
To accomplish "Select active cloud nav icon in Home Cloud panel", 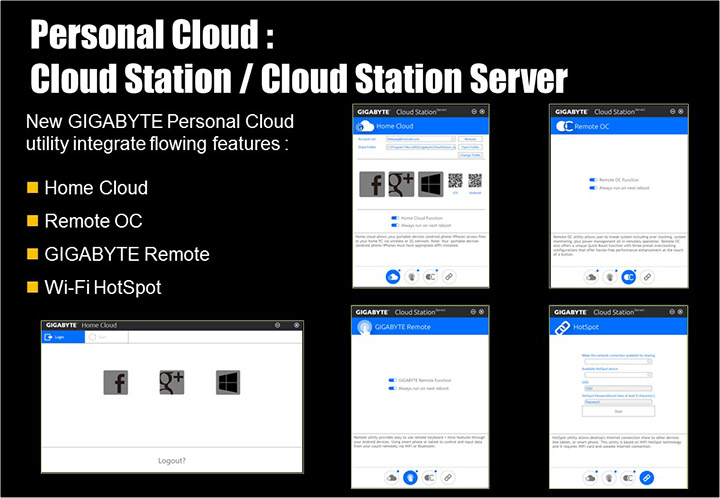I will pyautogui.click(x=393, y=277).
